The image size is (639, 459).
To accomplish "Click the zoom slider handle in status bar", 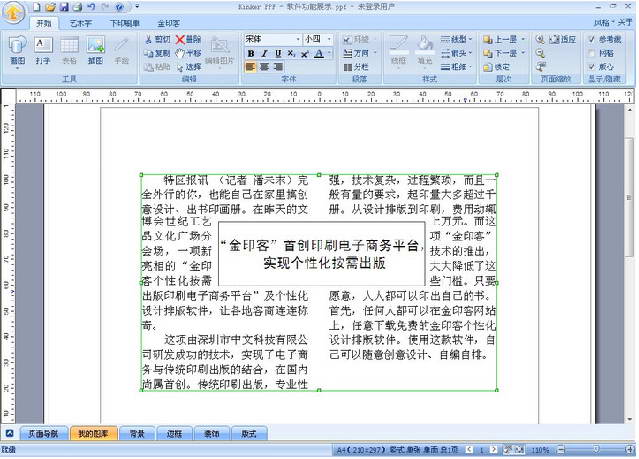I will (x=596, y=449).
